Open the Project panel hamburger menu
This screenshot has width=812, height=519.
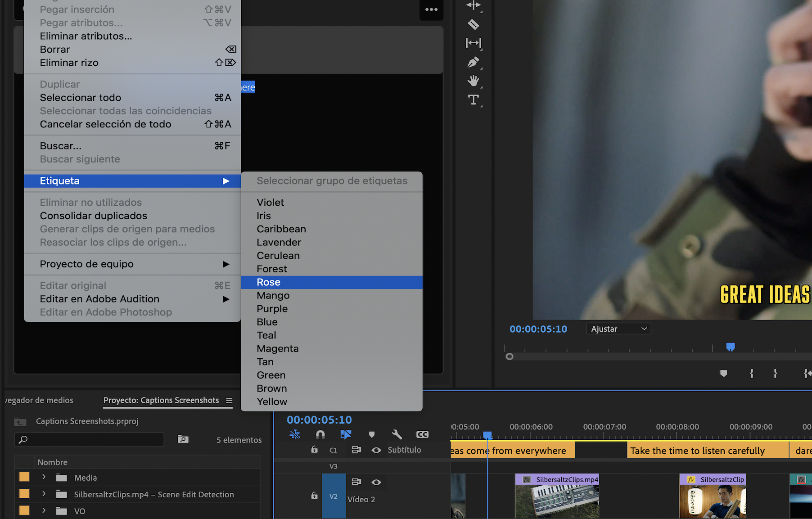coord(229,400)
